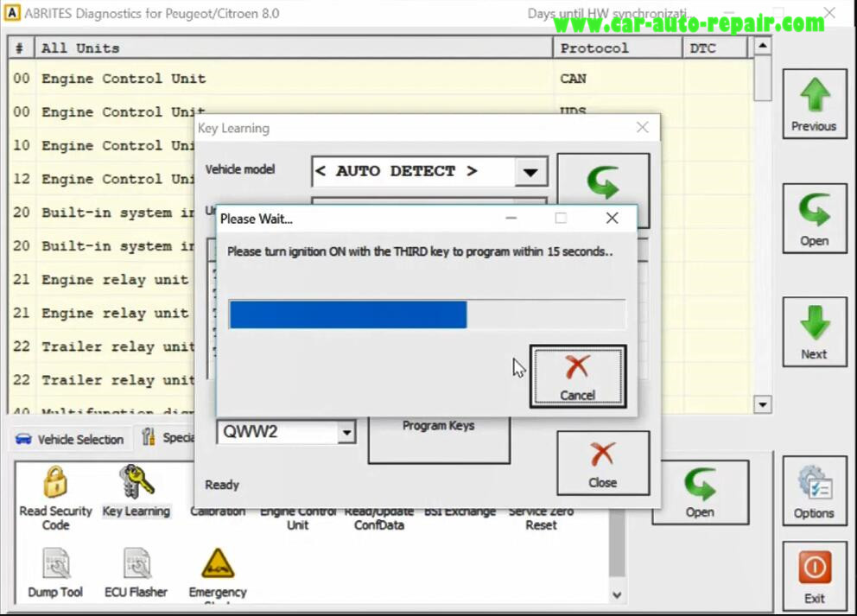Image resolution: width=857 pixels, height=616 pixels.
Task: Click the Next button with green down arrow
Action: click(x=815, y=332)
